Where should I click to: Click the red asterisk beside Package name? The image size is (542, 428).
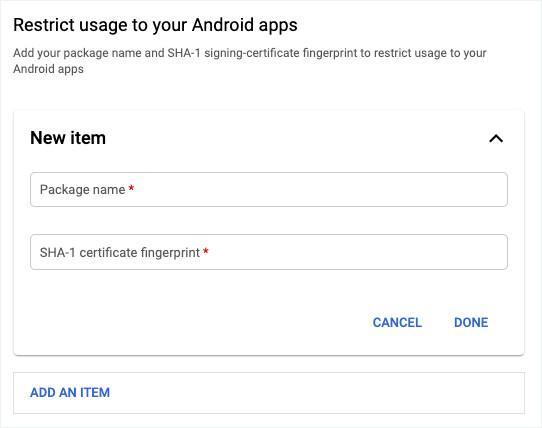(131, 188)
